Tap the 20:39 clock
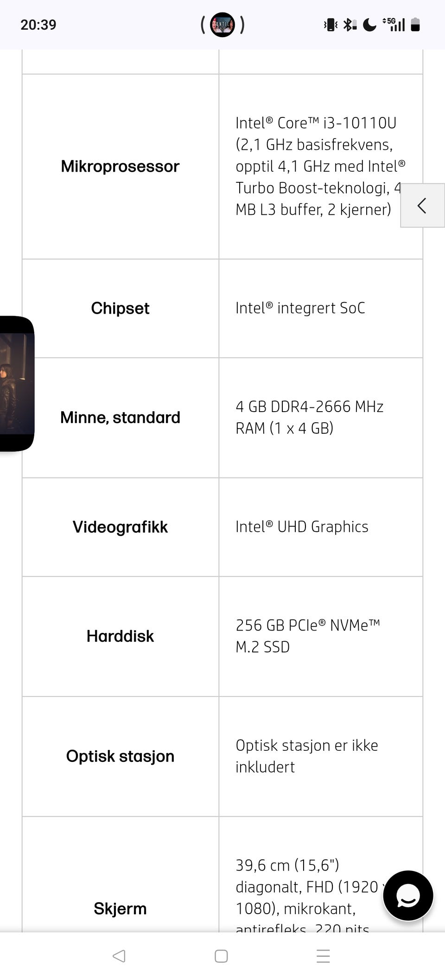Viewport: 445px width, 980px height. pyautogui.click(x=38, y=25)
